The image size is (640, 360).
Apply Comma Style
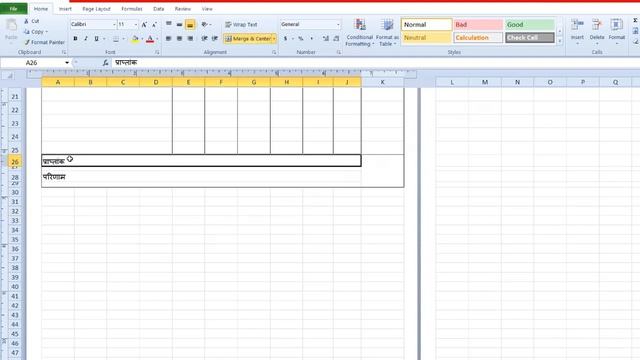coord(311,38)
